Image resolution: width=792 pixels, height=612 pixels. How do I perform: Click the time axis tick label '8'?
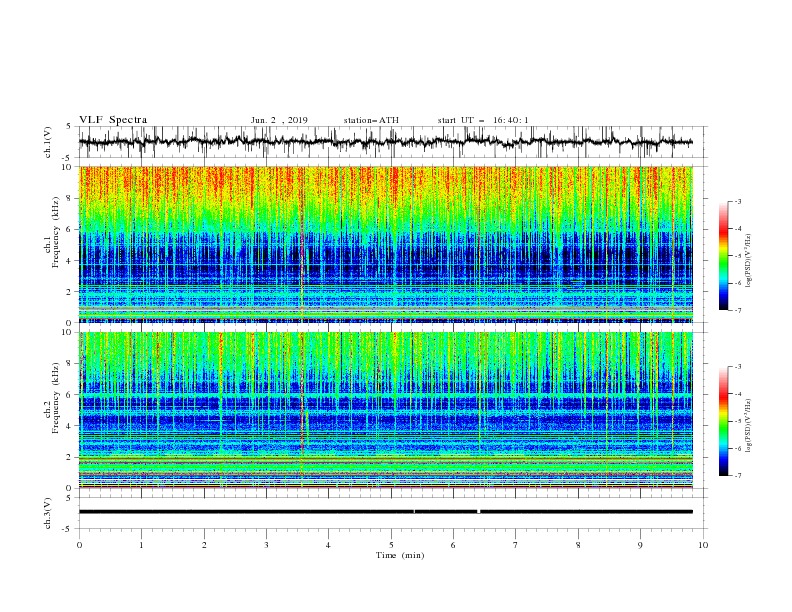pos(578,545)
